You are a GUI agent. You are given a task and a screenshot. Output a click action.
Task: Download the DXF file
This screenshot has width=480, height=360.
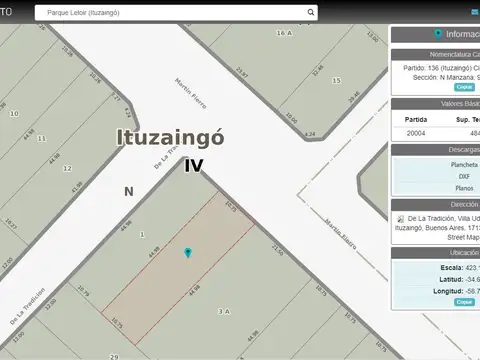tap(464, 176)
